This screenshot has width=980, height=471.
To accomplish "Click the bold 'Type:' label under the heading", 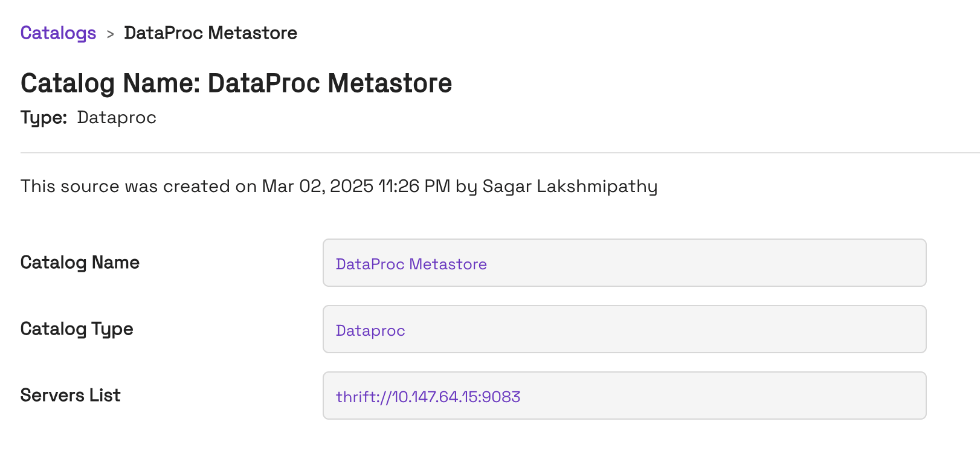I will pyautogui.click(x=44, y=117).
